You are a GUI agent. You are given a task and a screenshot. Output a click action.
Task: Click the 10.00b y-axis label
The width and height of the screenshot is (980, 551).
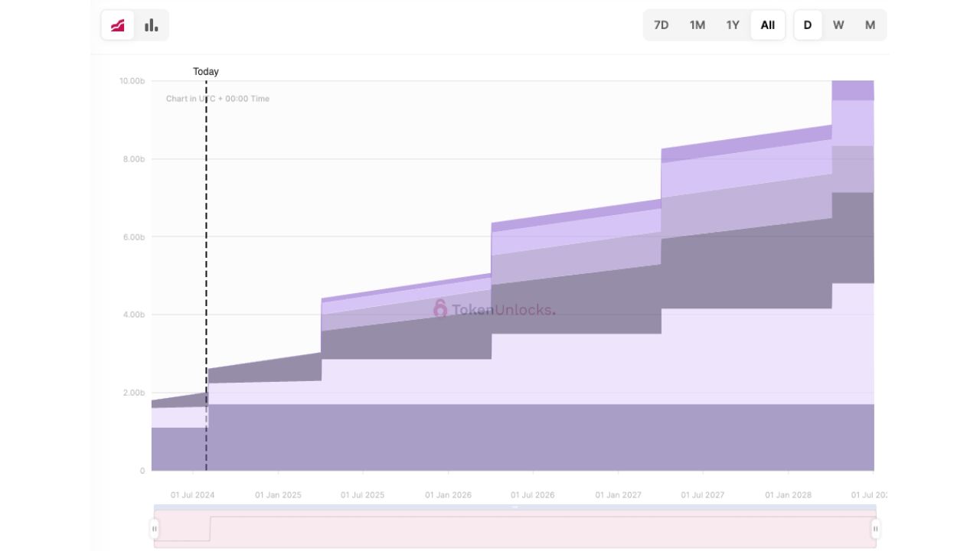(132, 80)
